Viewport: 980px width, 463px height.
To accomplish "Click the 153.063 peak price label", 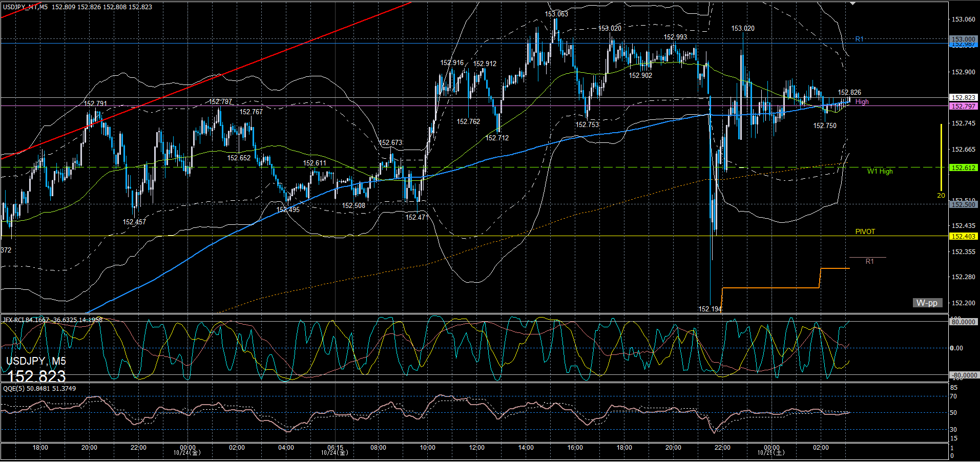I will [x=556, y=14].
